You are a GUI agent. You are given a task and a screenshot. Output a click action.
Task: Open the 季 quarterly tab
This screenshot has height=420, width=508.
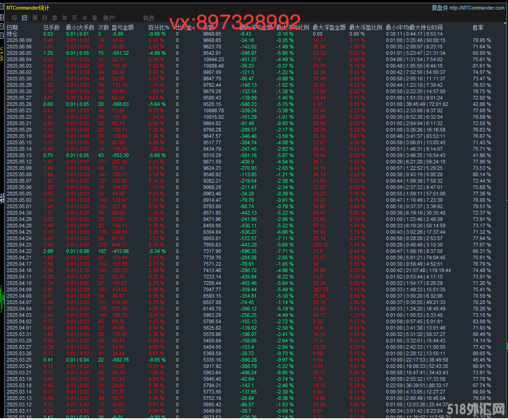(54, 18)
